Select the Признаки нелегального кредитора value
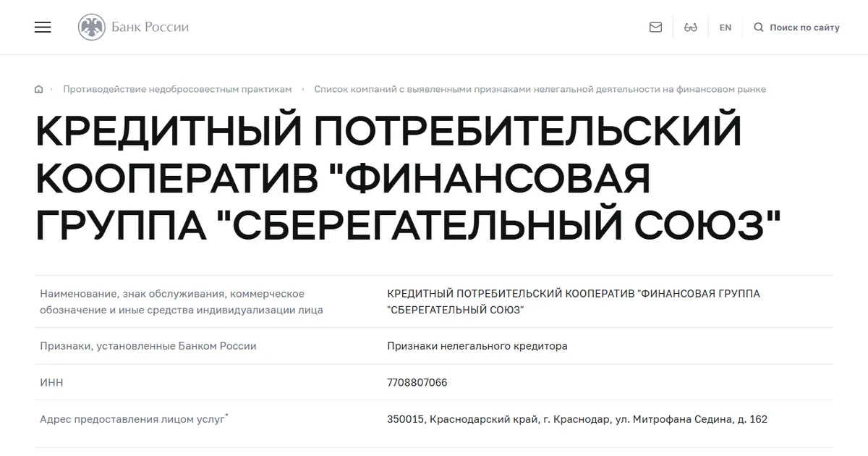The height and width of the screenshot is (456, 868). tap(477, 346)
